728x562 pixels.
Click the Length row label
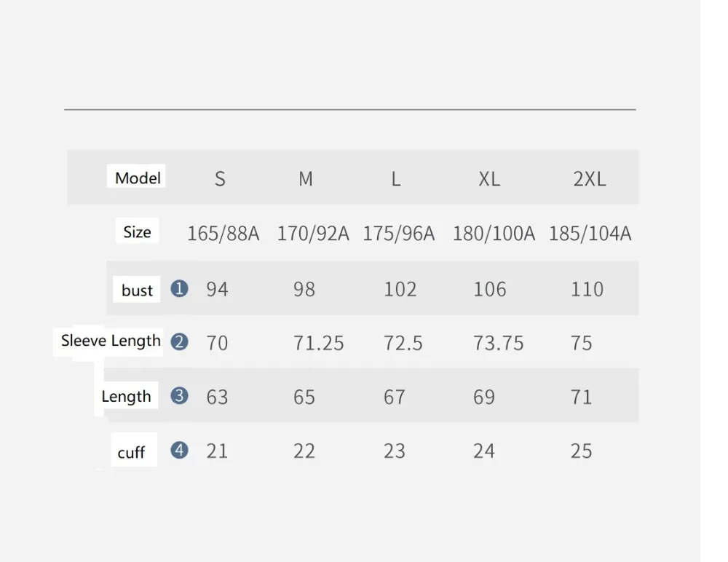point(126,397)
